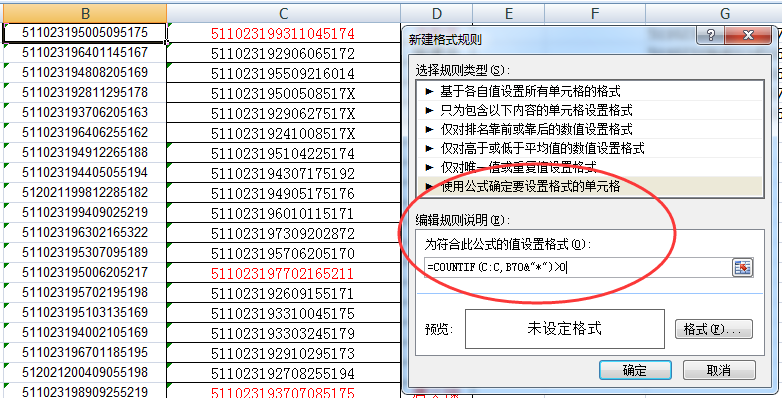Select cell 511023194405055194
782x398 pixels.
tap(85, 172)
